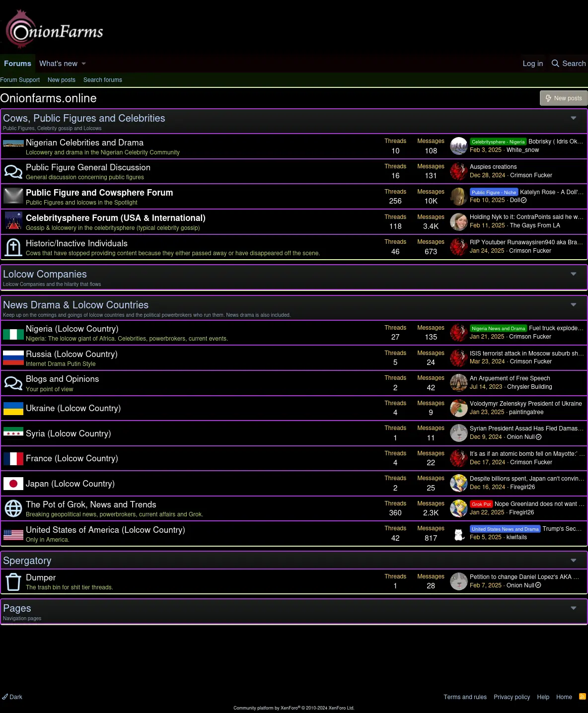Click the tombstone icon for Historic/Inactive Individuals

[13, 247]
